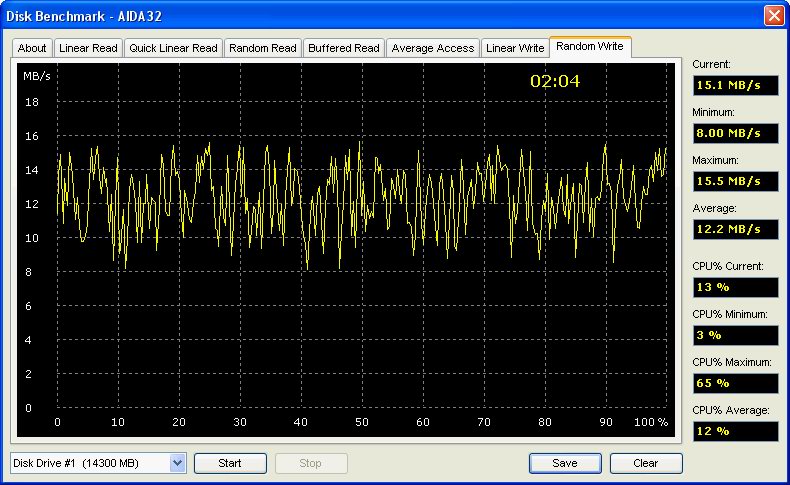Click the Disk Drive #1 (14300 MB) combo box
Viewport: 790px width, 485px height.
pos(98,463)
